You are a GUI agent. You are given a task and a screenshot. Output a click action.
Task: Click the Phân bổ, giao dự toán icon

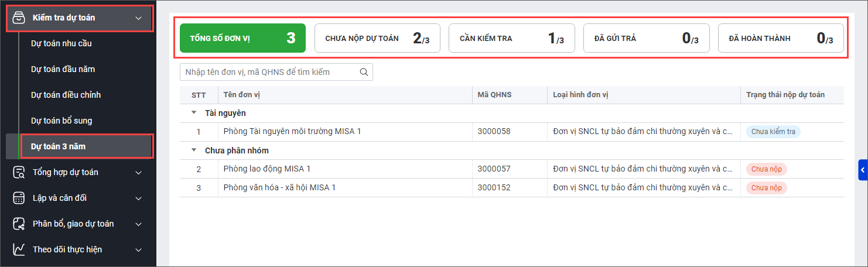pyautogui.click(x=19, y=224)
